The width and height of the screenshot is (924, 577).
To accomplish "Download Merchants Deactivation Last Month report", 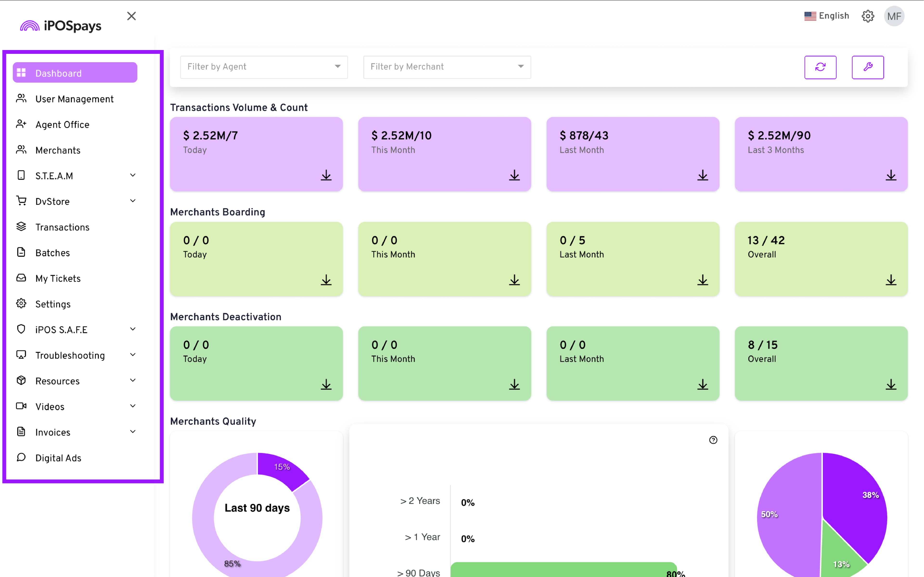I will [703, 384].
